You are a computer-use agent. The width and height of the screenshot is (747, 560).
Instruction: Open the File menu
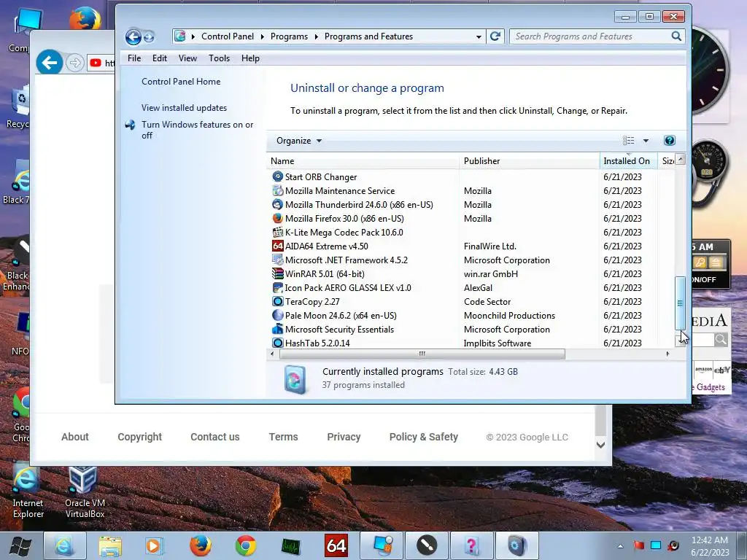[x=134, y=58]
